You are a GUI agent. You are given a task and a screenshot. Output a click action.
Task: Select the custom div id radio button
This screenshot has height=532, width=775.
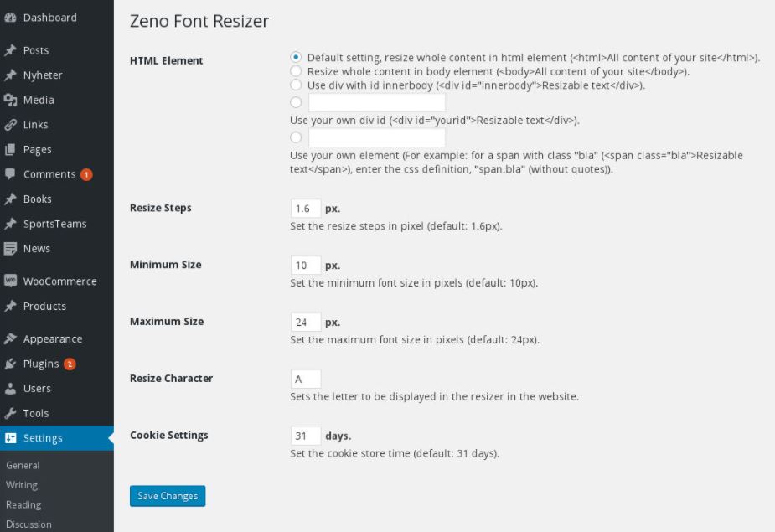click(x=296, y=102)
